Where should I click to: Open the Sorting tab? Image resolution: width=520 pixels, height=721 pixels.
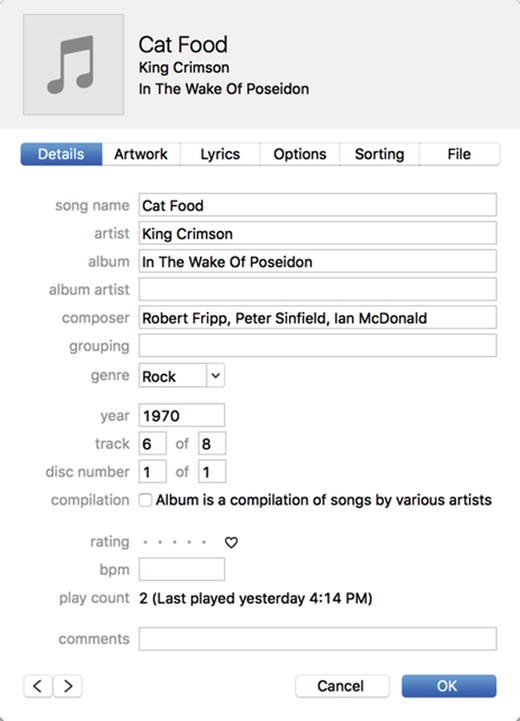[x=379, y=154]
